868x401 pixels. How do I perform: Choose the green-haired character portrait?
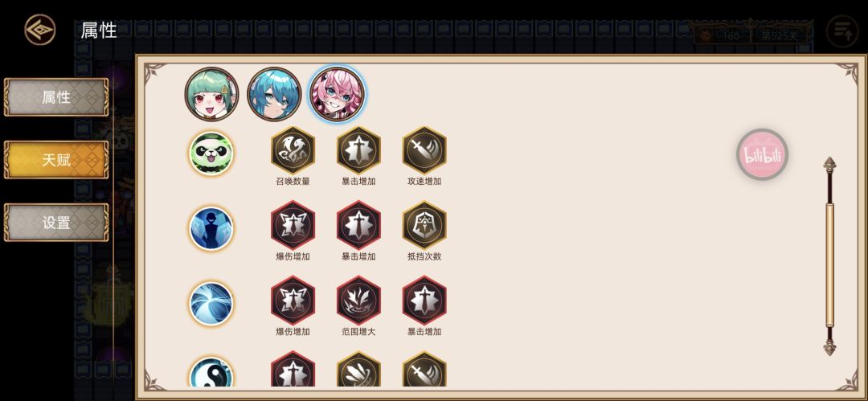[x=211, y=94]
